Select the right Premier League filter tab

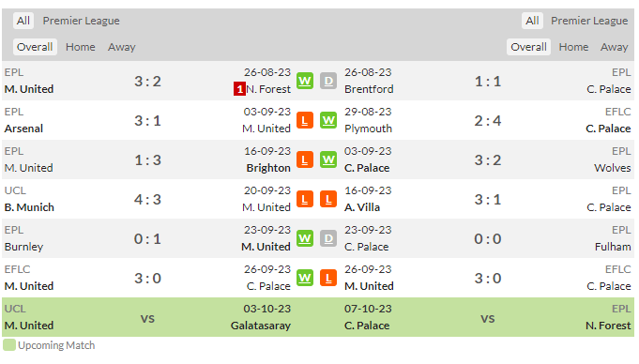[589, 21]
